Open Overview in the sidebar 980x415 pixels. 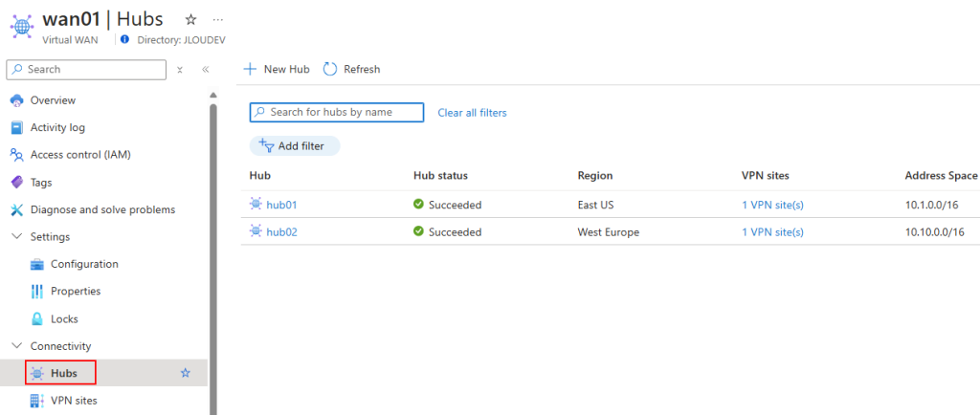54,100
